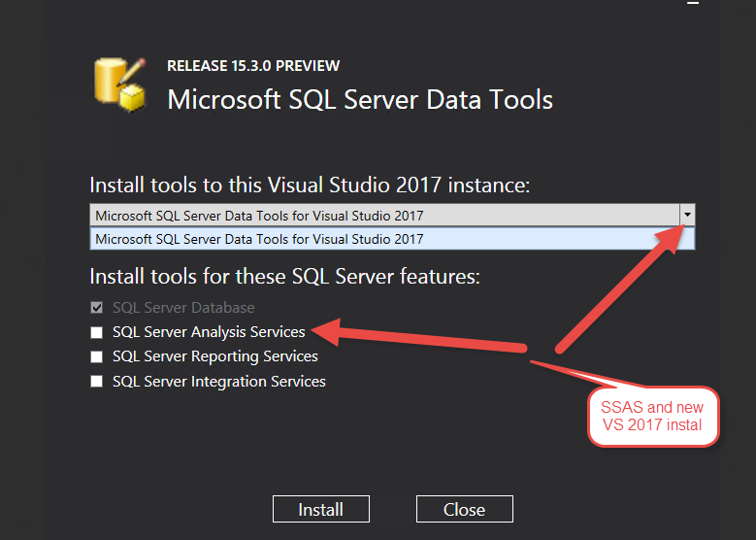Click the minimize dash at window top
The height and width of the screenshot is (540, 756).
[693, 3]
